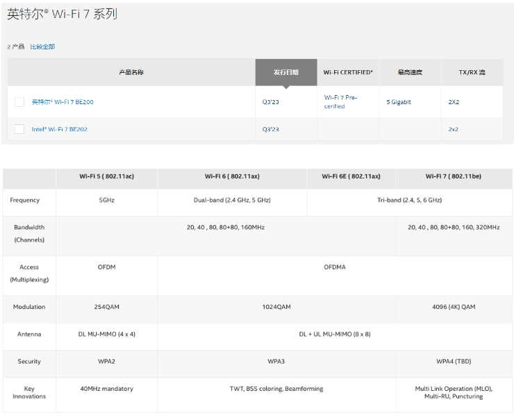The image size is (514, 420).
Task: Sort by the Wi-Fi CERTIFIED* column header
Action: coord(347,72)
